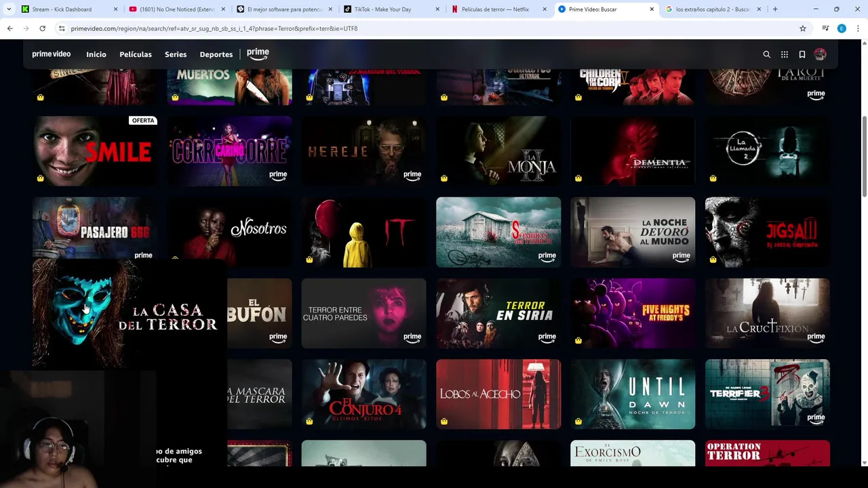Open Pasajero 666 thumbnail
The image size is (868, 488).
[95, 228]
